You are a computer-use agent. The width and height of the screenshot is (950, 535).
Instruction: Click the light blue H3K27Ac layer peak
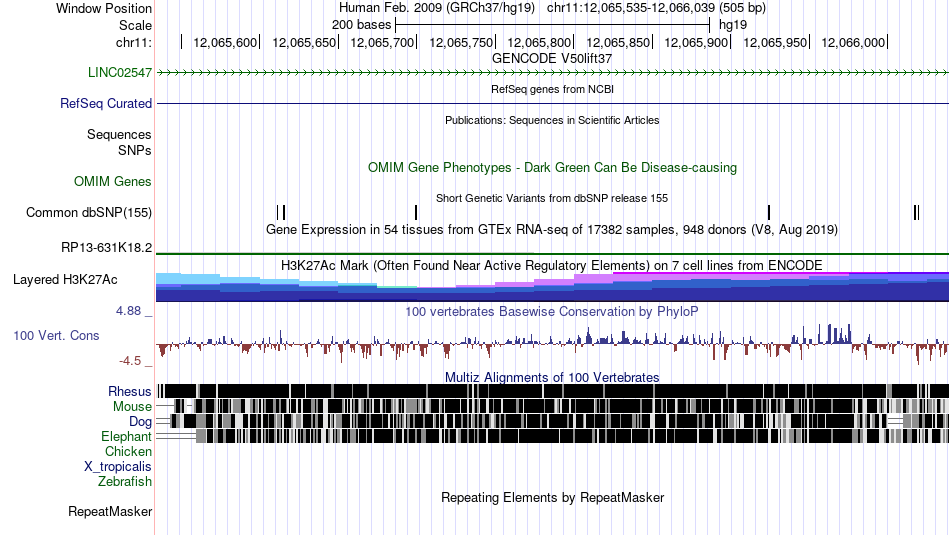tap(188, 278)
